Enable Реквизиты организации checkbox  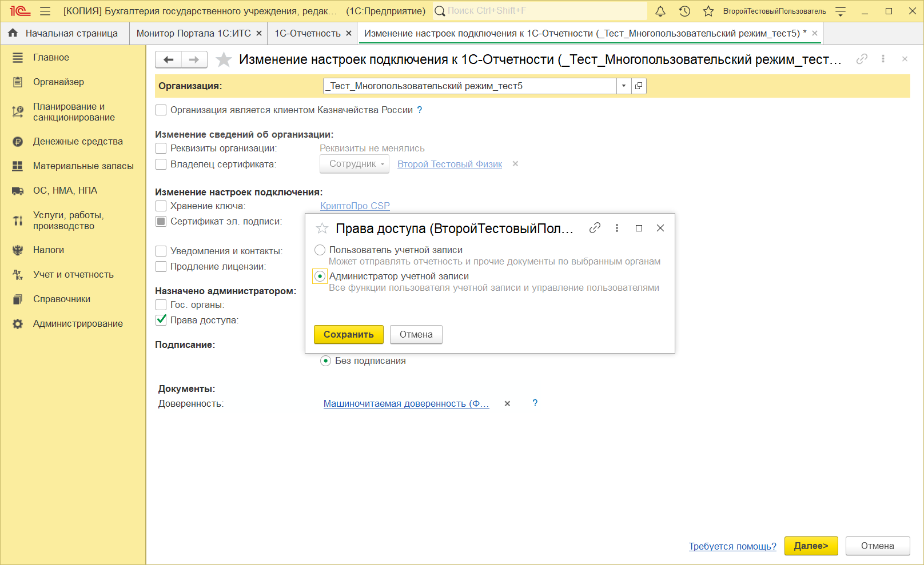pos(161,148)
